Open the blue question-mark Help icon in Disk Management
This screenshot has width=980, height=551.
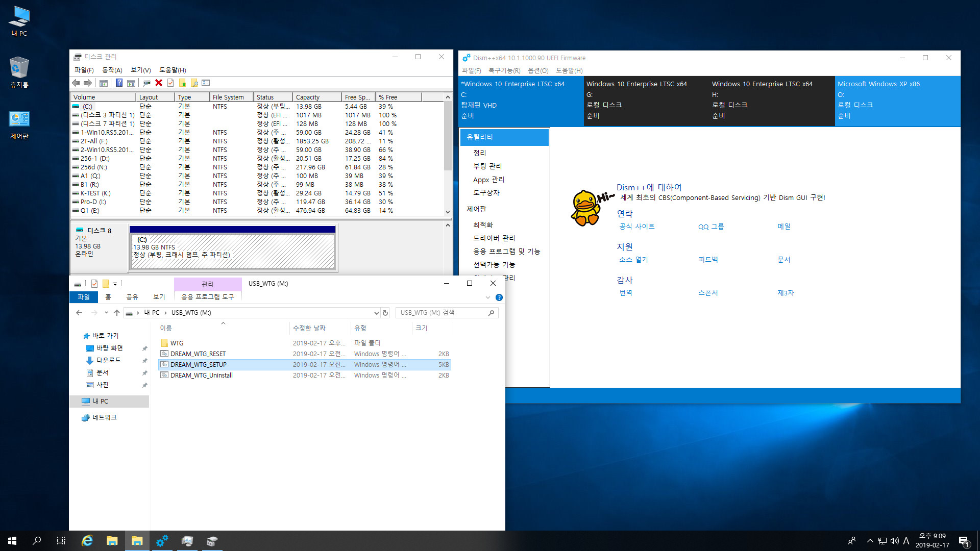[119, 83]
